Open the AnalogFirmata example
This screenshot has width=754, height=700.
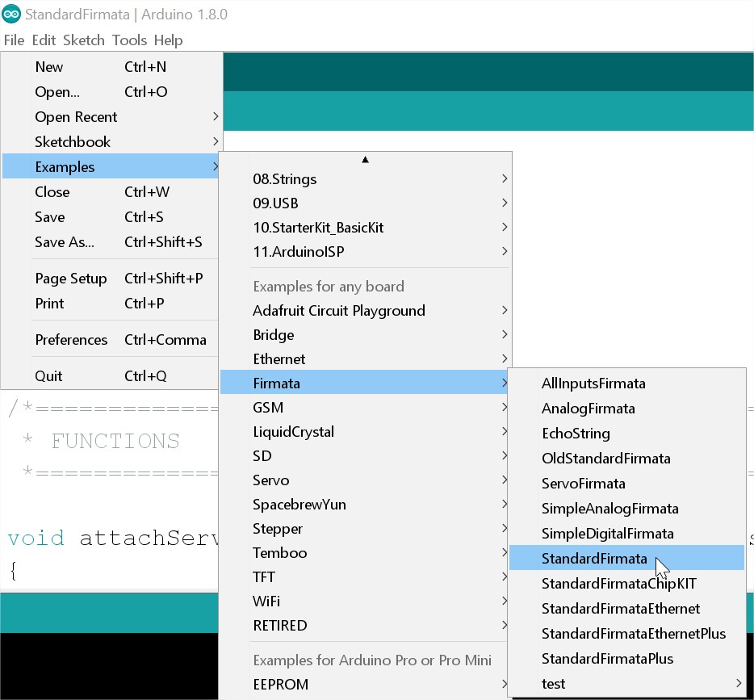[627, 409]
